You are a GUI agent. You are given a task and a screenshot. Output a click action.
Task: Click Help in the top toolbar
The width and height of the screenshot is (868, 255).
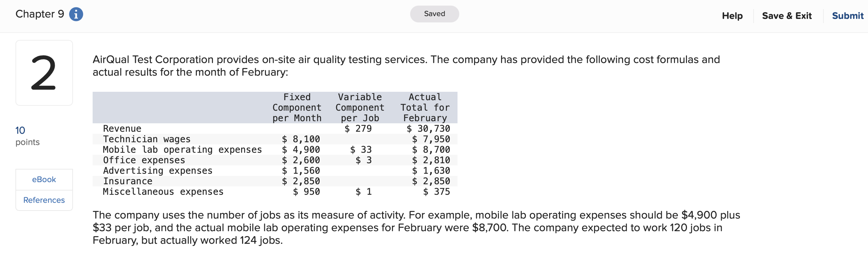[x=732, y=16]
